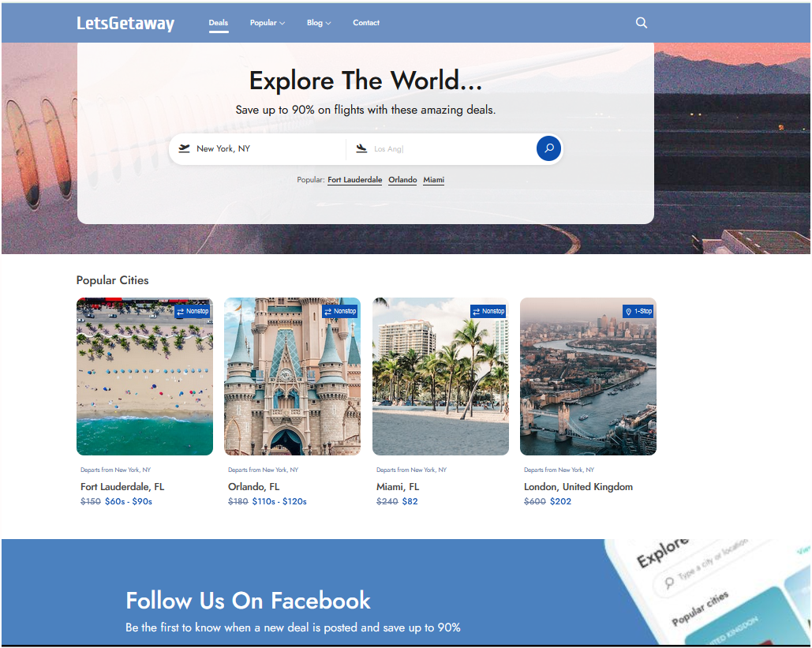Image resolution: width=812 pixels, height=648 pixels.
Task: Open the Deals menu item
Action: tap(219, 23)
